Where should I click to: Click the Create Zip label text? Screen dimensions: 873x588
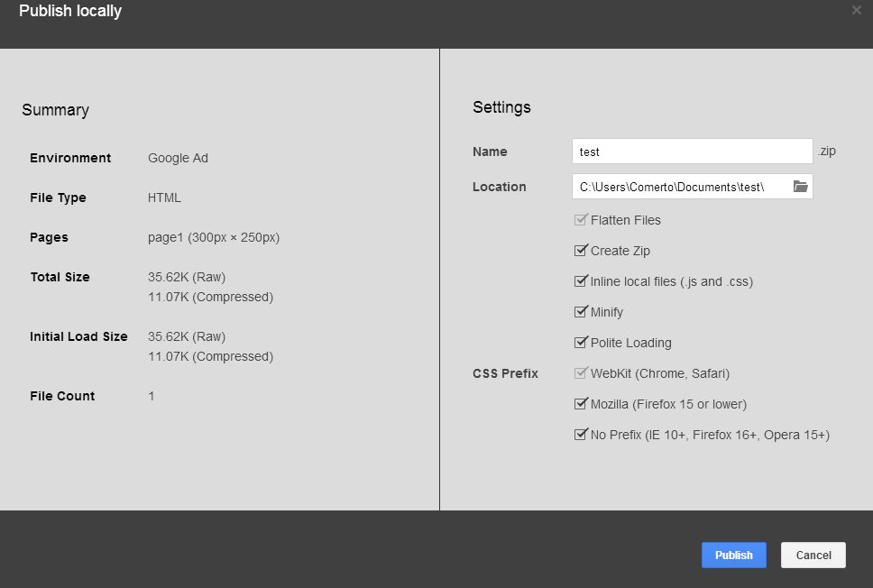click(x=620, y=251)
